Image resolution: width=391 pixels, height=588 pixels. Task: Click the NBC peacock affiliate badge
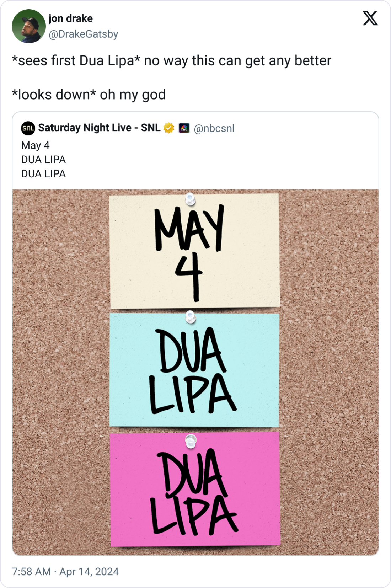(184, 129)
